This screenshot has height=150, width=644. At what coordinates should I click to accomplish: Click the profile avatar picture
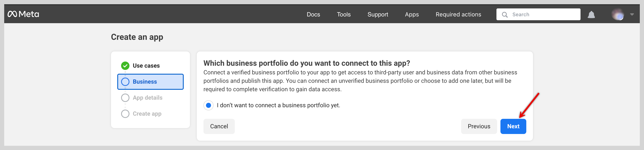[617, 15]
